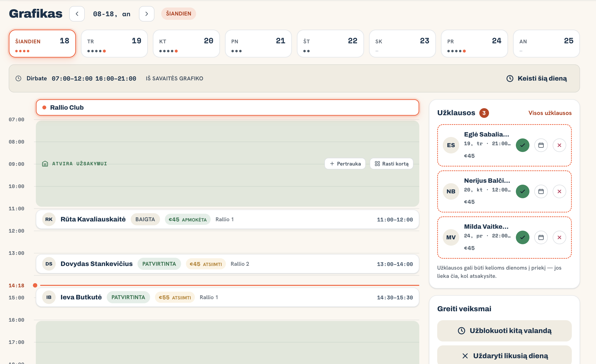Decline Eglė Sabalia request with X
The image size is (596, 364).
coord(559,145)
